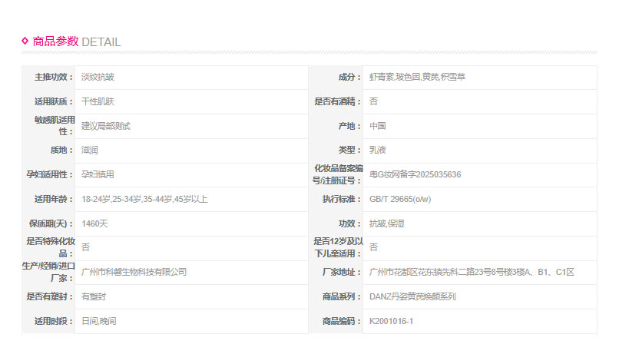Screen dimensions: 619x364
Task: Click the ingredients value 虾青素,玻色因,黄芪,积雪草
Action: [x=417, y=77]
